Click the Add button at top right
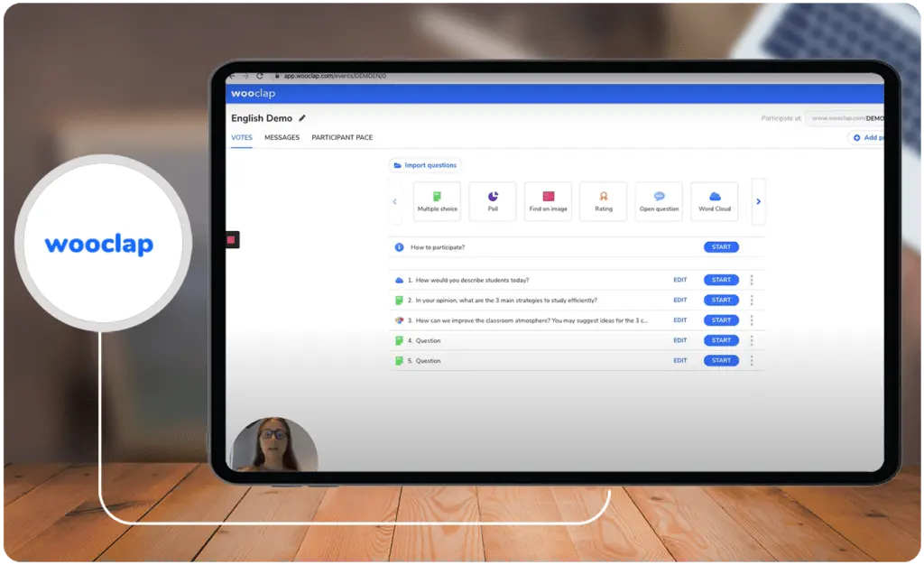 coord(867,137)
